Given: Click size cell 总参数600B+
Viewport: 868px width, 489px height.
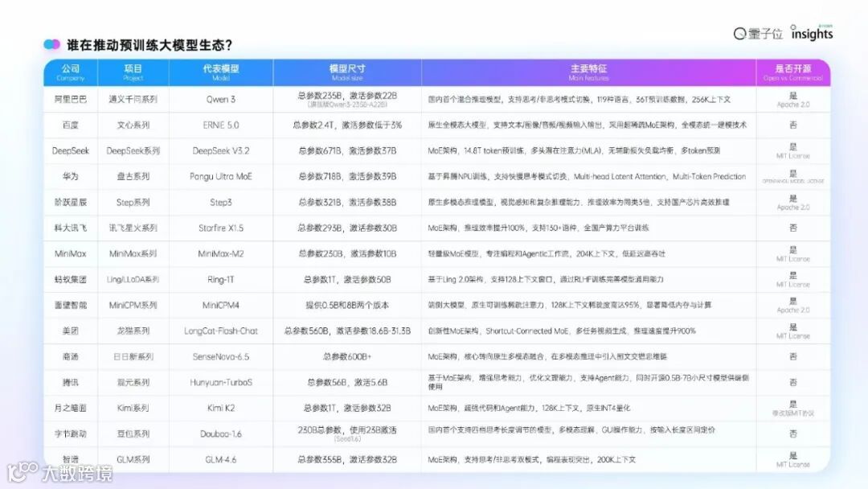Looking at the screenshot, I should pos(347,356).
